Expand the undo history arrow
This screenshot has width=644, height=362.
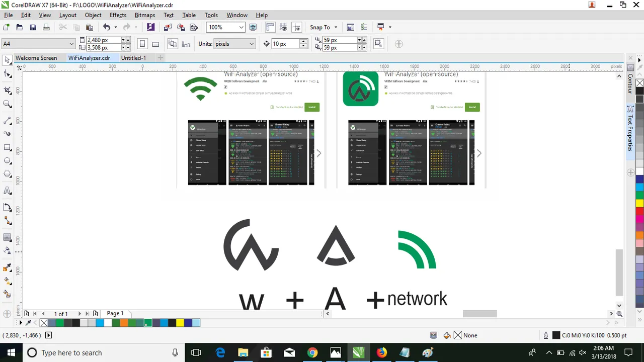[x=115, y=27]
